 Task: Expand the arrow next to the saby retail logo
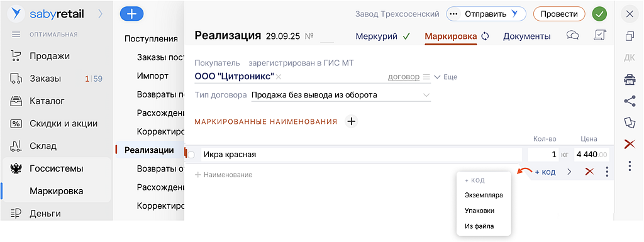101,14
